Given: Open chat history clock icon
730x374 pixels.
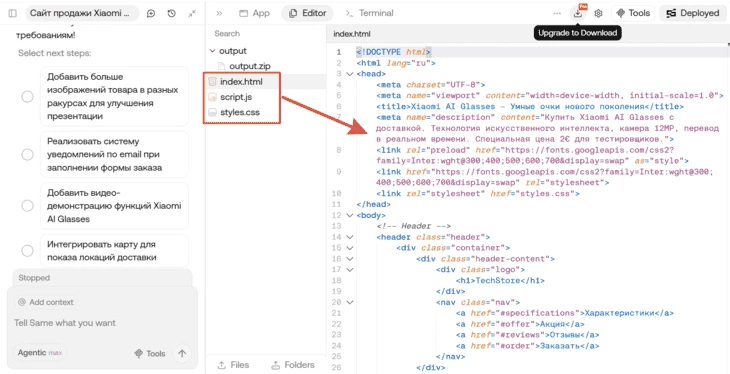Looking at the screenshot, I should [x=171, y=14].
